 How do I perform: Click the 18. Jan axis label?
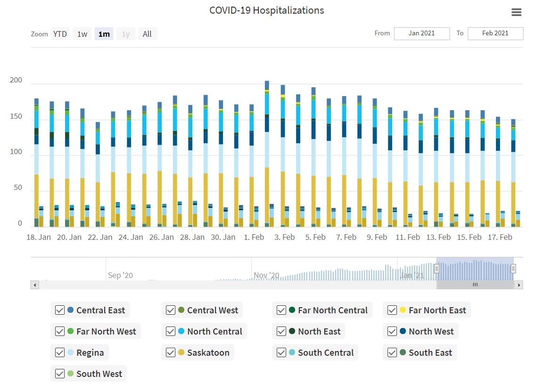[x=39, y=237]
